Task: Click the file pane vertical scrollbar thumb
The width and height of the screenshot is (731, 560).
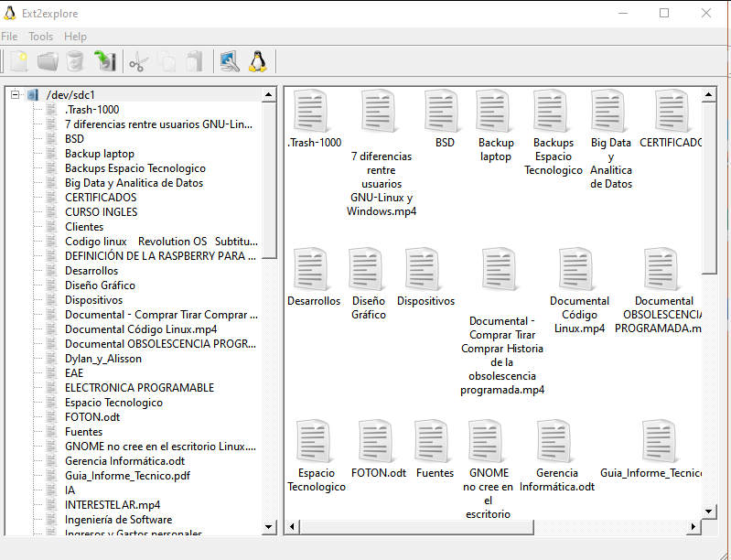Action: pyautogui.click(x=709, y=188)
